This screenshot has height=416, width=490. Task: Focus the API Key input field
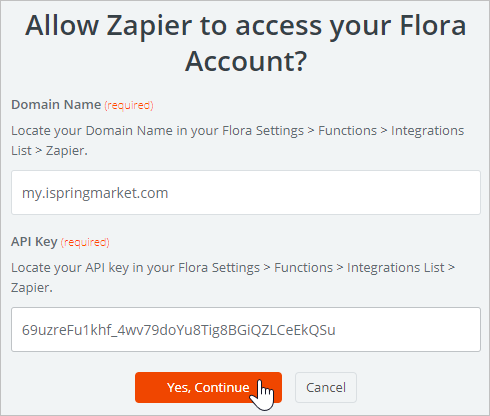tap(246, 329)
